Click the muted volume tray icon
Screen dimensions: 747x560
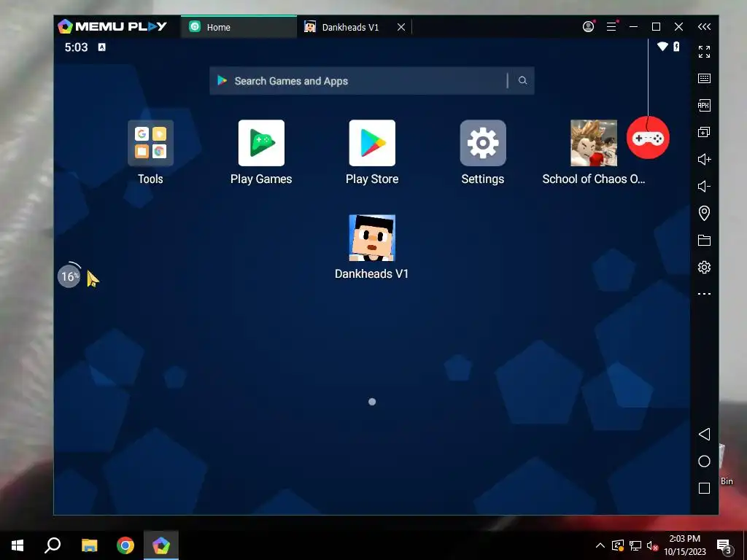click(652, 545)
